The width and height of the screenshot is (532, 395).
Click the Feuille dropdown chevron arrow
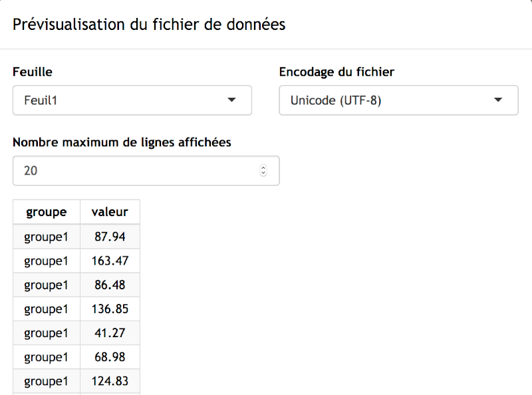point(231,100)
